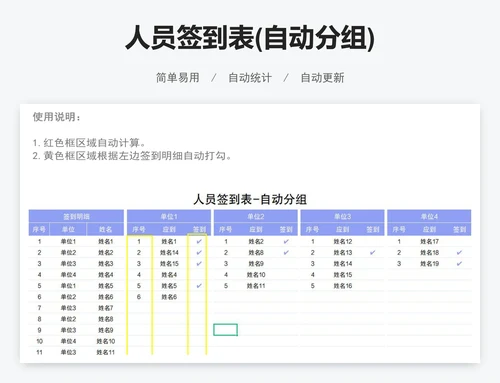The image size is (500, 383).
Task: Click checkmark beside 姓名18 in 单位4
Action: coord(459,252)
